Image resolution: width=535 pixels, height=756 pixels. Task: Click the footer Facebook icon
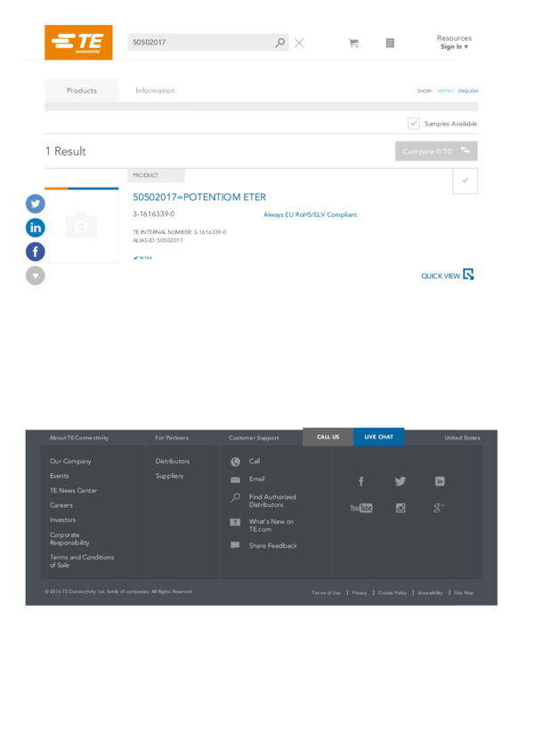click(x=361, y=481)
